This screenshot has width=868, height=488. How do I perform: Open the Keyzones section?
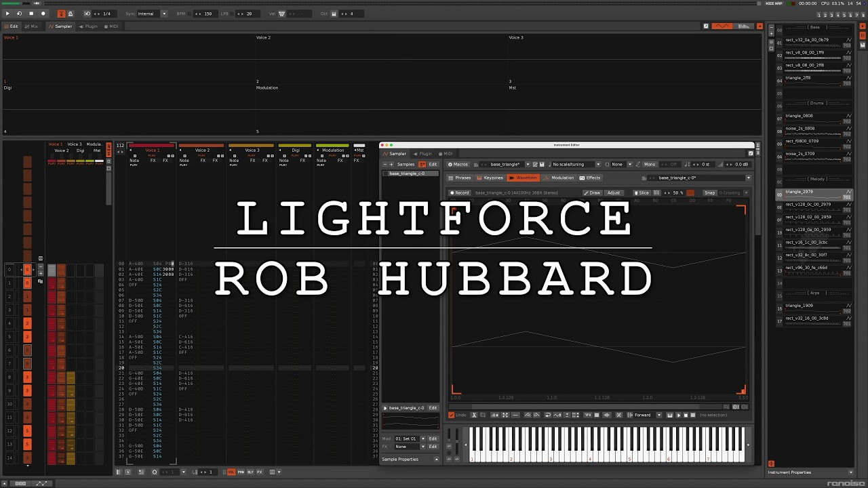click(490, 178)
